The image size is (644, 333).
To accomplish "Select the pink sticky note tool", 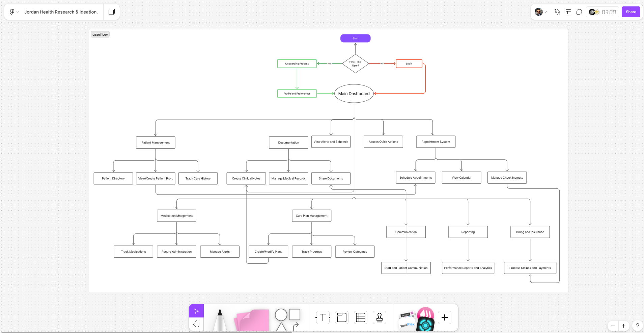I will (x=252, y=320).
